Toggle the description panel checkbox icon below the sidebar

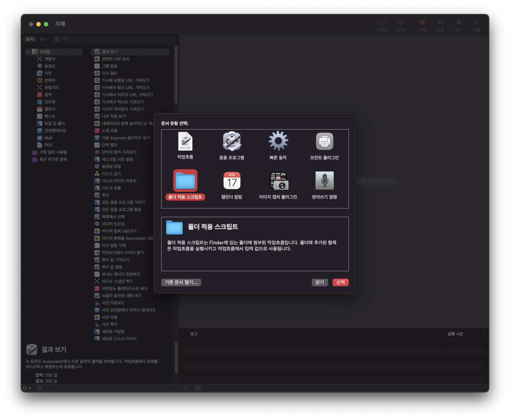(x=39, y=388)
